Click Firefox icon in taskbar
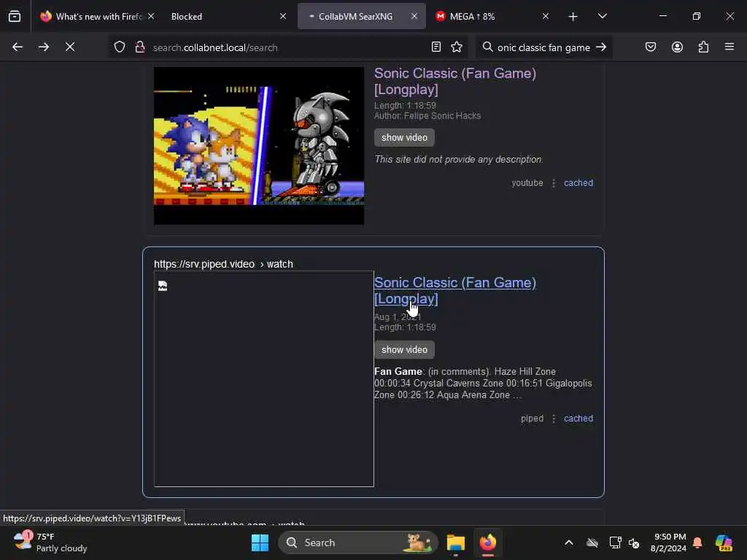Screen dimensions: 747x560 [488, 542]
